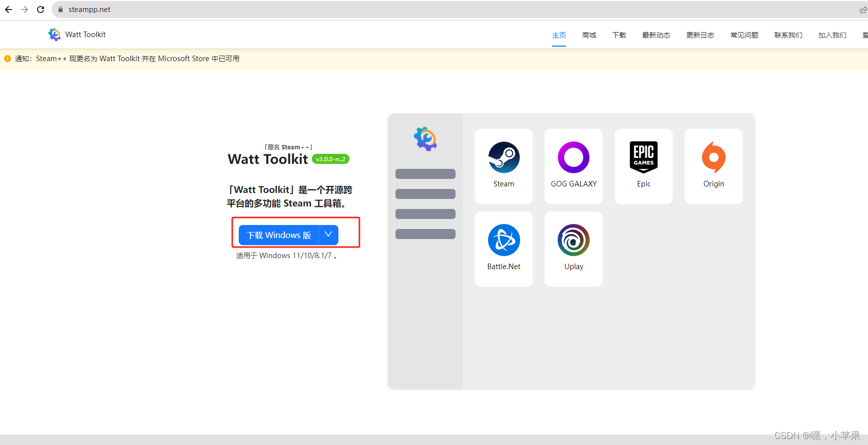Click the Watt Toolkit logo in header

coord(54,35)
